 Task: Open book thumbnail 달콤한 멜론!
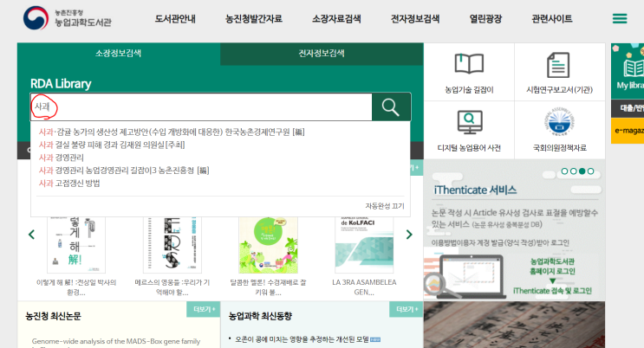click(x=268, y=245)
